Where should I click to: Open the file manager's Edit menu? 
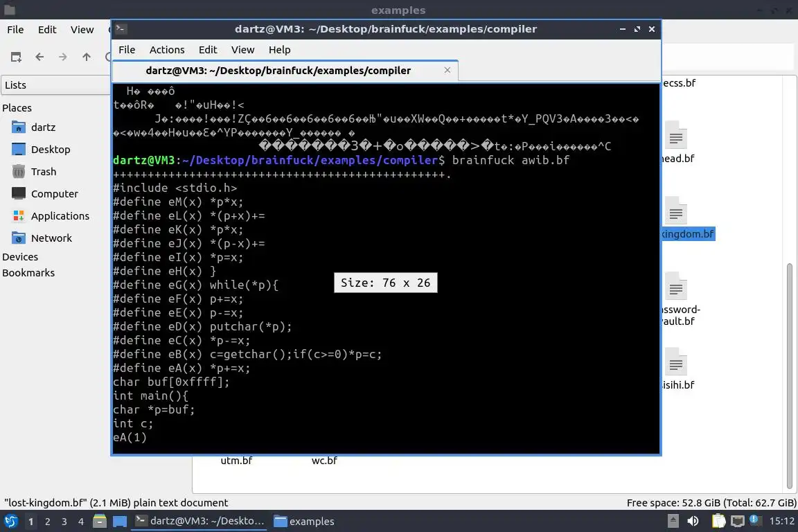click(47, 30)
